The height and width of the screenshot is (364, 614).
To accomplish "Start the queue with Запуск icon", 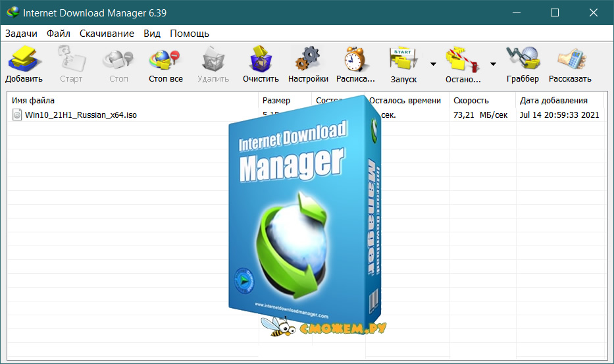I will pos(403,59).
